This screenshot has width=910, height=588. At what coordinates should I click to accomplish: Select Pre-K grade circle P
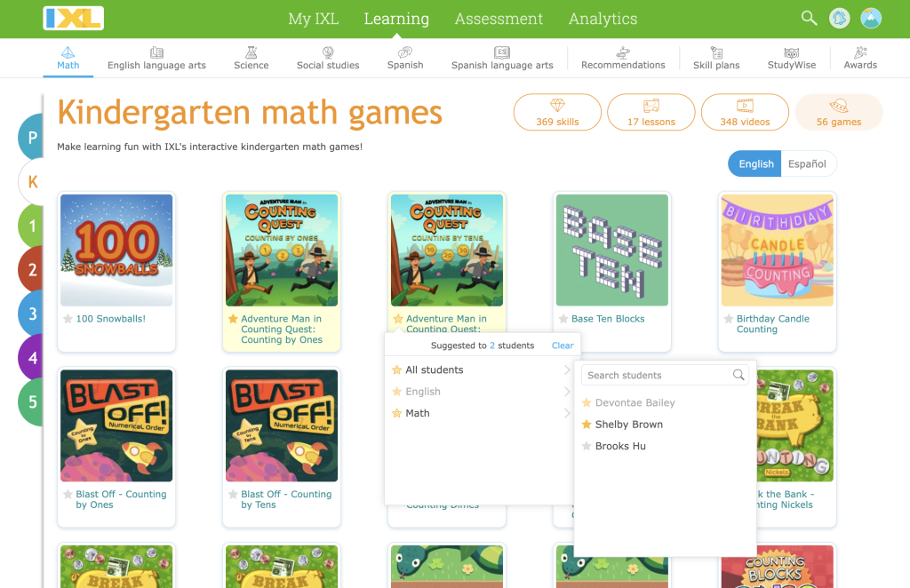[32, 138]
